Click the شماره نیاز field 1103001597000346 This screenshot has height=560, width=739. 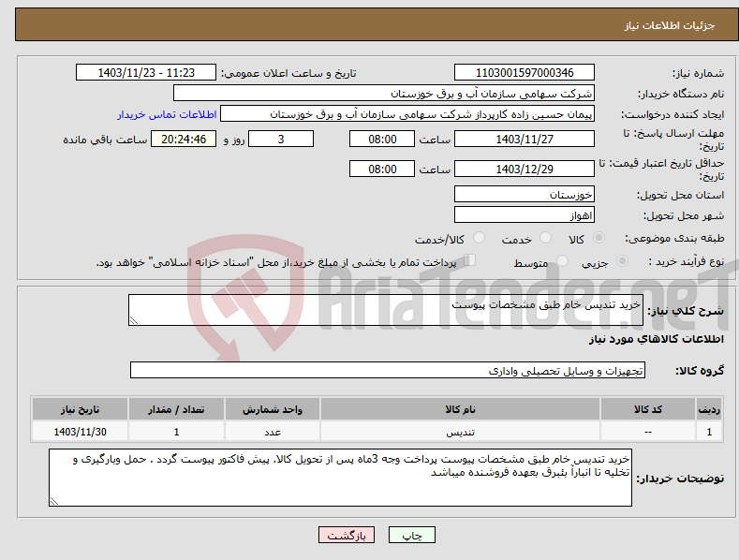525,73
